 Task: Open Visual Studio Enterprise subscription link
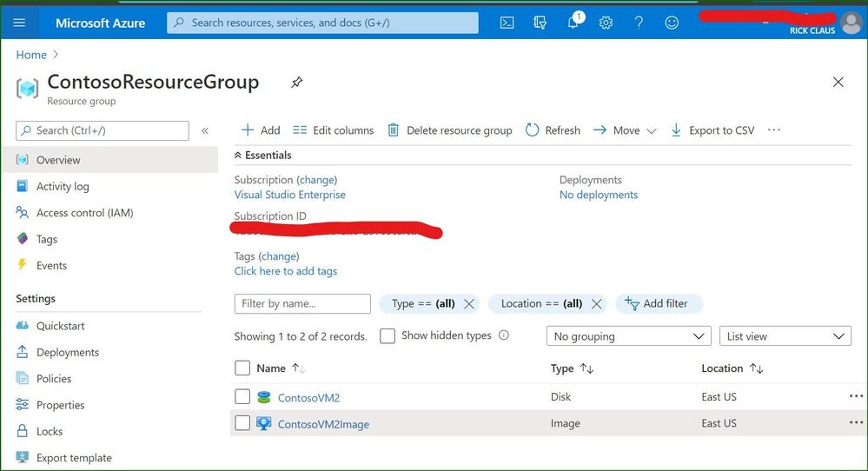click(289, 195)
